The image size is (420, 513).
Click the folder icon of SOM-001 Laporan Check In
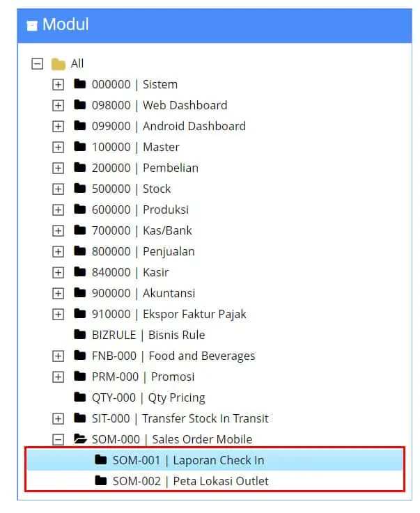tap(101, 460)
